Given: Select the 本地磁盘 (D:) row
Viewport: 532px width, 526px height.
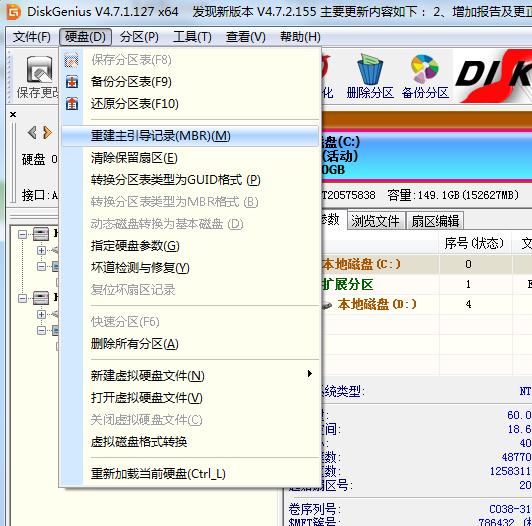Looking at the screenshot, I should point(426,304).
